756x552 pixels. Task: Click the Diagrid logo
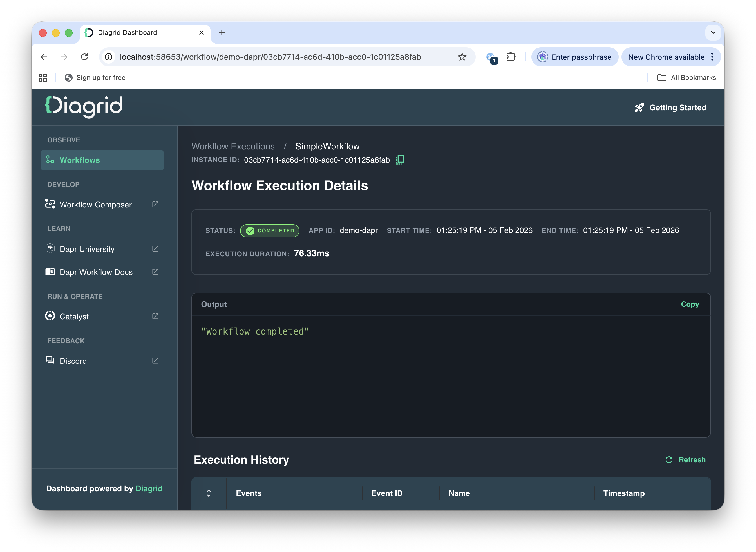(x=84, y=107)
